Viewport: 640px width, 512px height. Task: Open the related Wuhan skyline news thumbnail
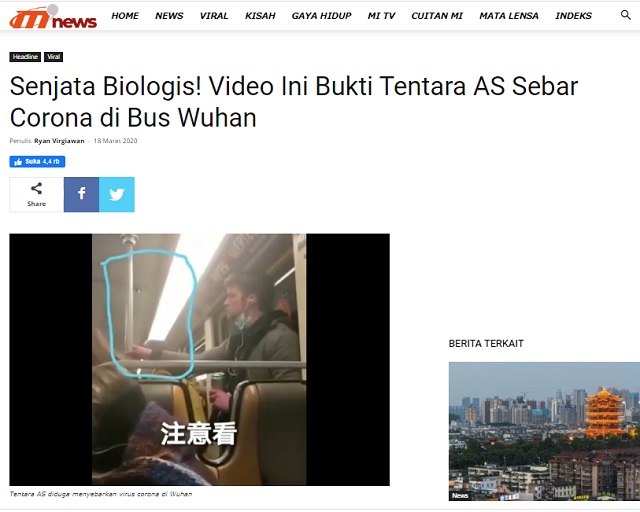pyautogui.click(x=544, y=431)
